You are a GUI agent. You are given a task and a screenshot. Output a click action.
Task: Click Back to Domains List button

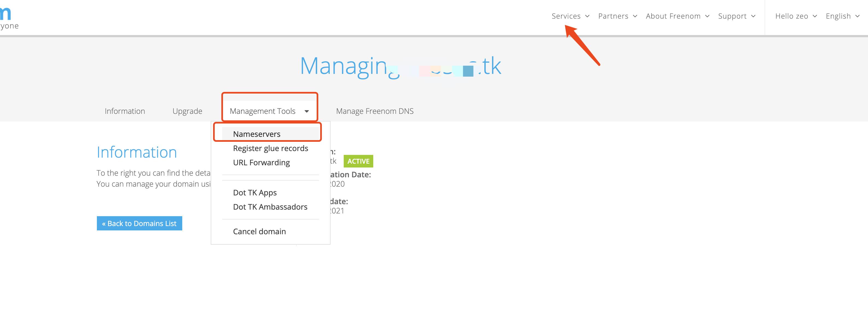[x=140, y=223]
